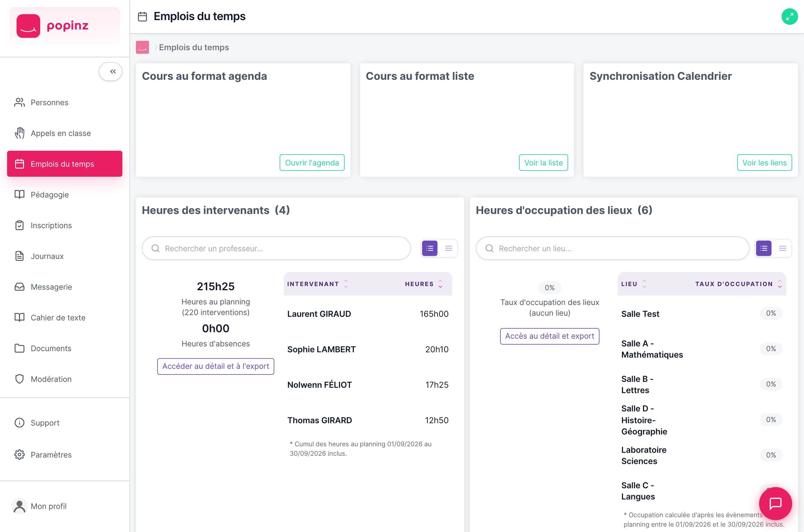Click the Messagerie inbox icon
The width and height of the screenshot is (804, 532).
[19, 287]
